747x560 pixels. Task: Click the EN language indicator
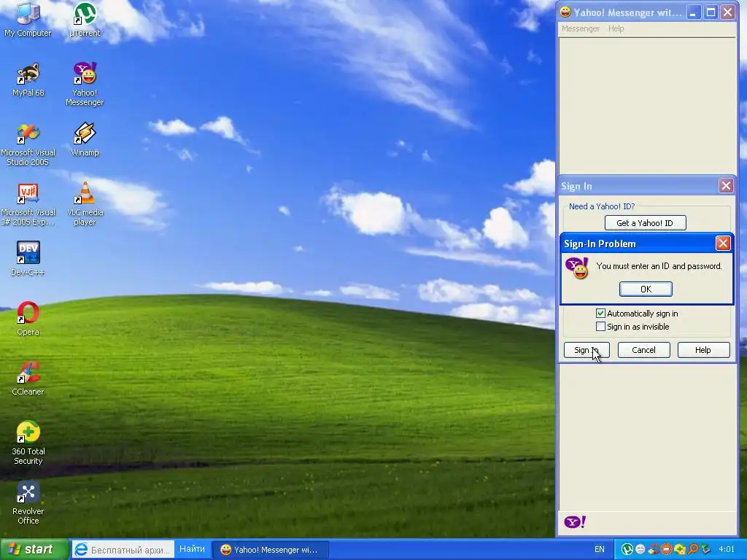point(600,550)
